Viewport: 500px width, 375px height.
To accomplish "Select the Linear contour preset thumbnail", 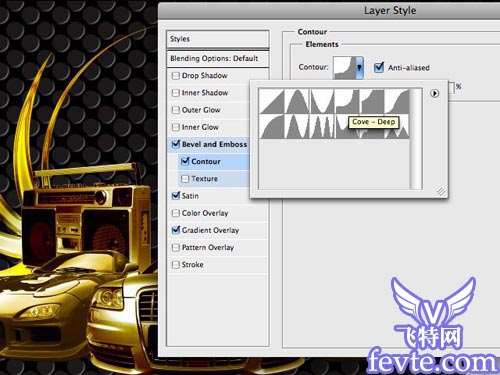I will point(272,101).
